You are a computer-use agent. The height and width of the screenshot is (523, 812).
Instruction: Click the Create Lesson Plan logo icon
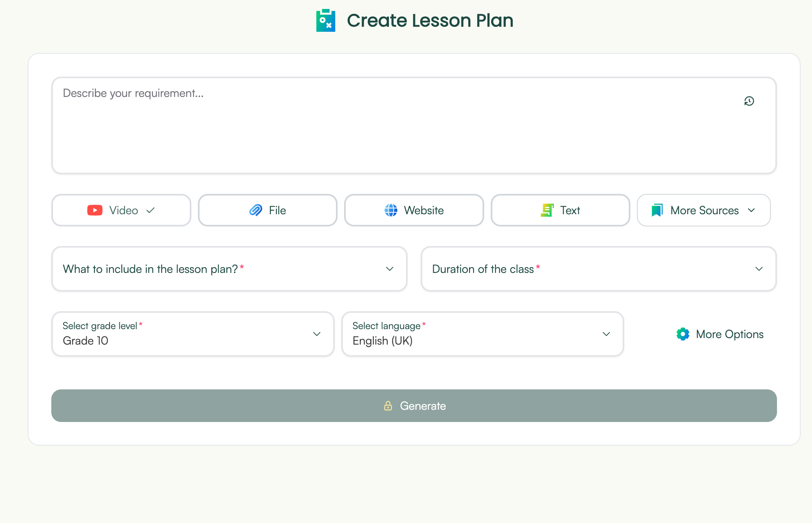coord(326,21)
